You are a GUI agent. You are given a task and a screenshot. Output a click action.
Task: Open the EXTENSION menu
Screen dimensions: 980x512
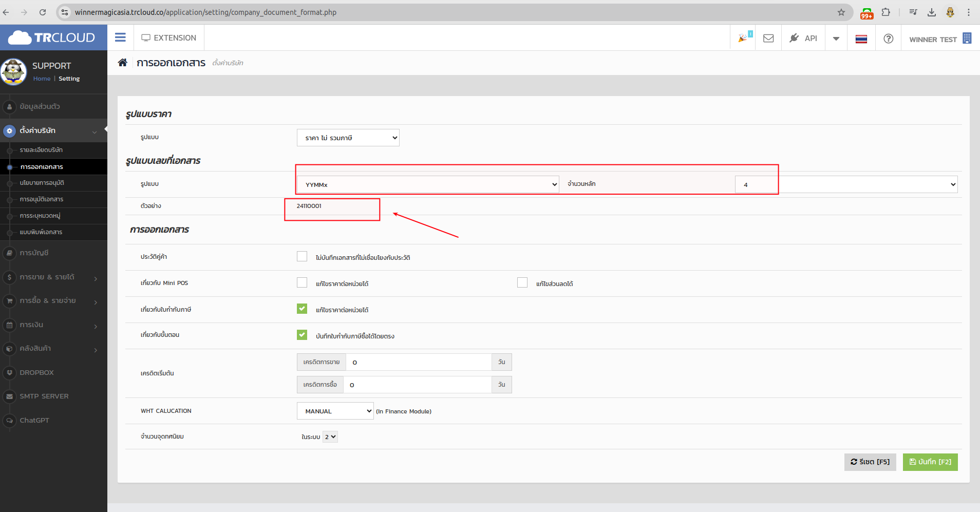click(x=169, y=38)
